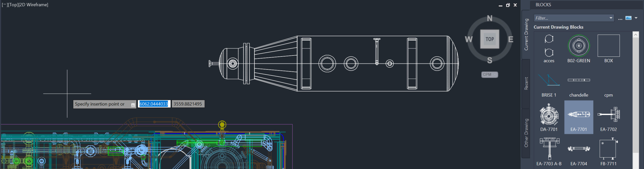
Task: Open the [2D Wireframe] visual style menu
Action: (x=33, y=5)
